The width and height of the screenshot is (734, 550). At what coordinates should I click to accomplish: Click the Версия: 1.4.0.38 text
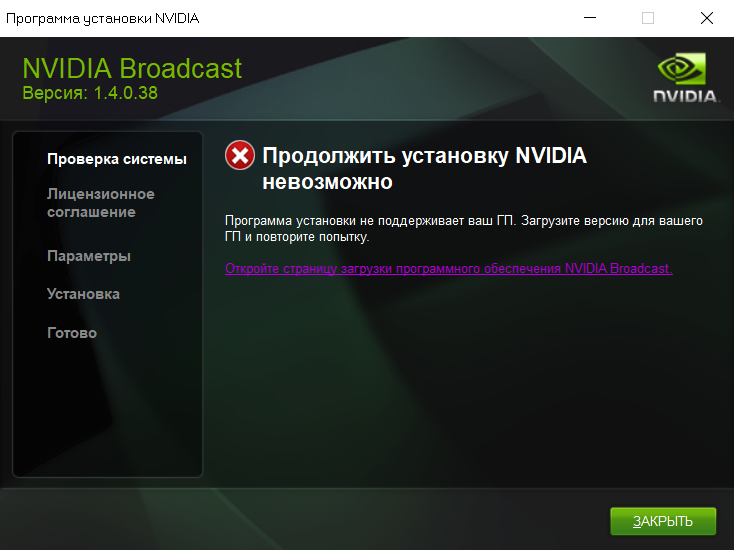pyautogui.click(x=90, y=93)
